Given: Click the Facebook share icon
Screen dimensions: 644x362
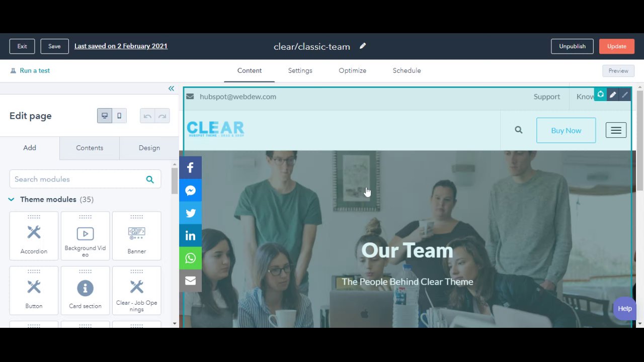Looking at the screenshot, I should click(190, 168).
